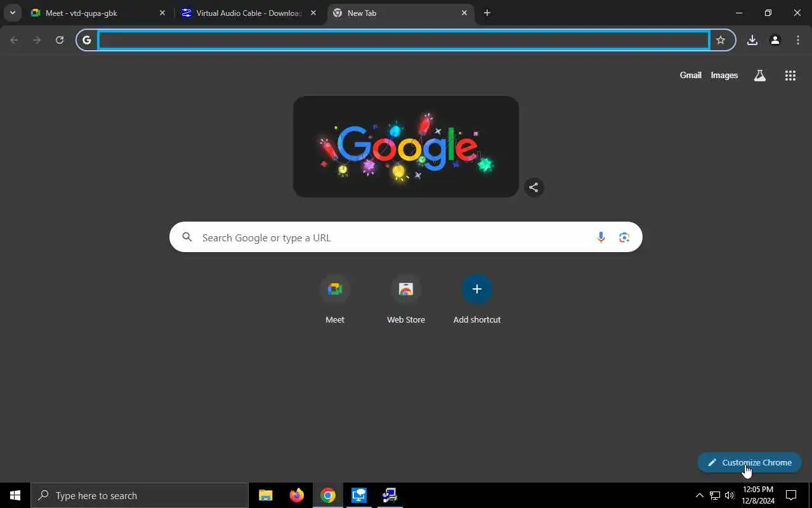Image resolution: width=812 pixels, height=508 pixels.
Task: Open the remote desktop taskbar app
Action: pyautogui.click(x=359, y=495)
